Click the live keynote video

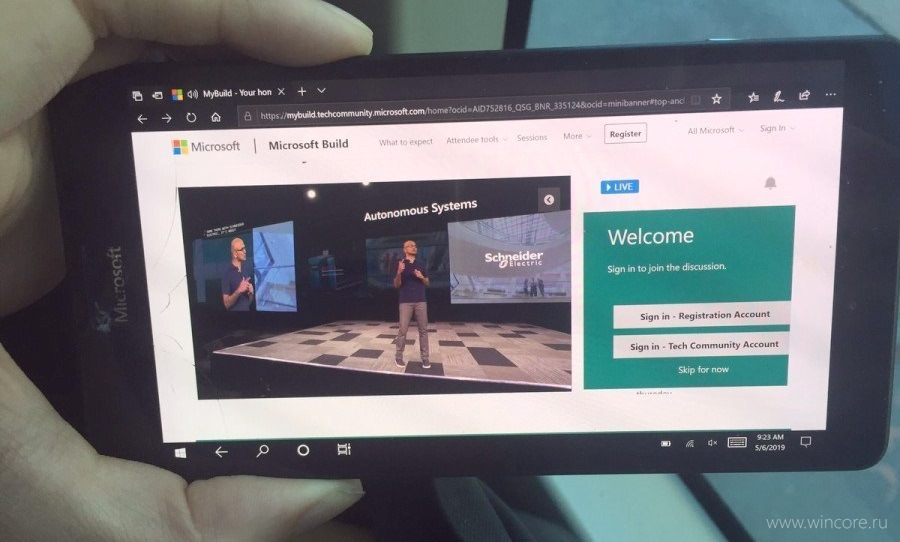coord(376,287)
